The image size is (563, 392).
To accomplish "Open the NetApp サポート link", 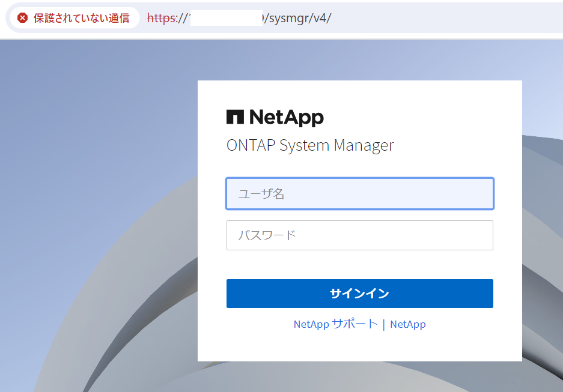I will pyautogui.click(x=335, y=324).
